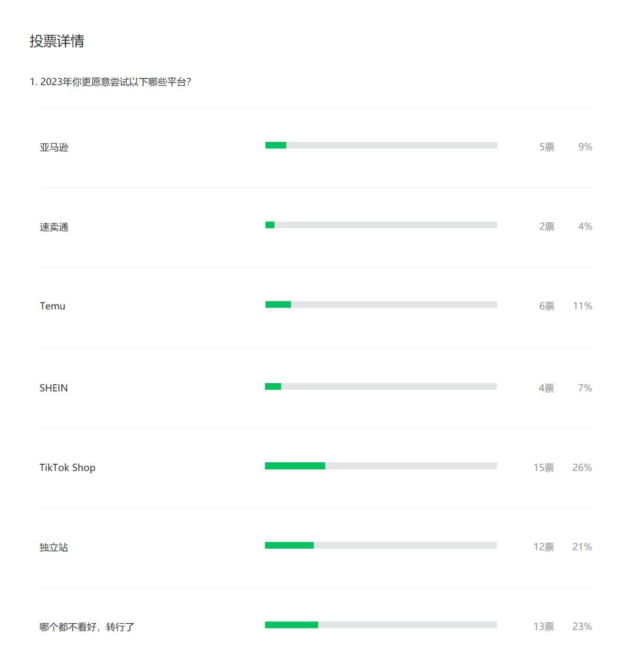
Task: Click the 21% percentage for 独立站
Action: pyautogui.click(x=582, y=547)
